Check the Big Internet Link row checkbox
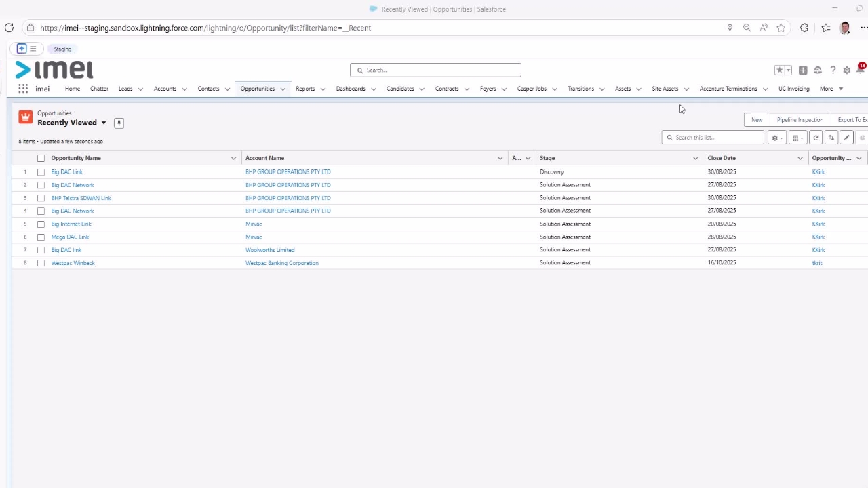Viewport: 868px width, 488px height. point(41,224)
